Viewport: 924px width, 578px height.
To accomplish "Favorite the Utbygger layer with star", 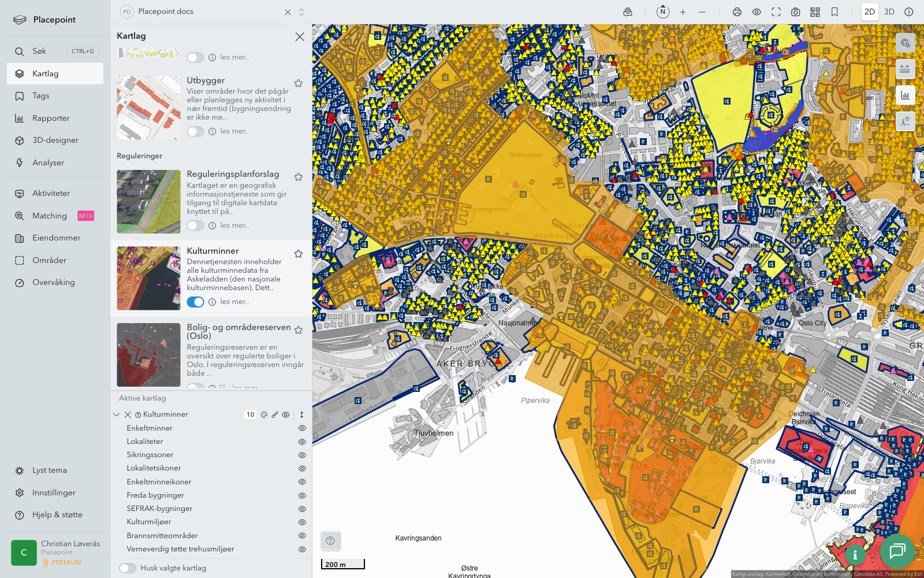I will pos(299,83).
